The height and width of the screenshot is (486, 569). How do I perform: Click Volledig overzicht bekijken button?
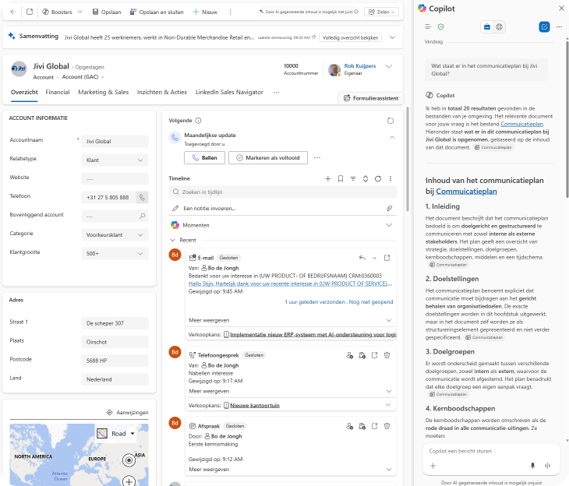click(x=350, y=37)
